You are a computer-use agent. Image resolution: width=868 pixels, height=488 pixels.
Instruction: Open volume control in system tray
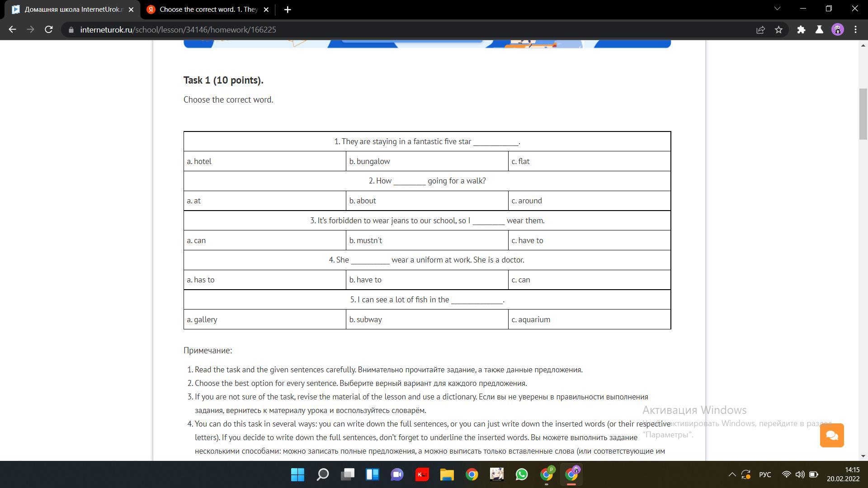point(800,474)
